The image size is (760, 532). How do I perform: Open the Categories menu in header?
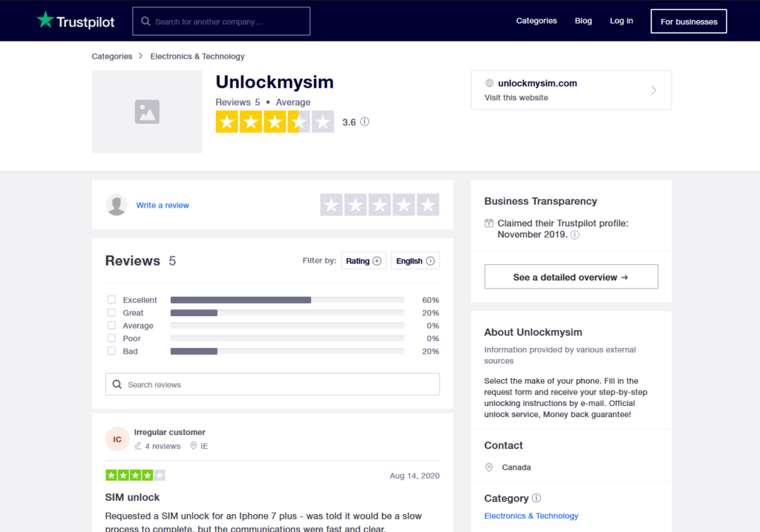[x=537, y=21]
